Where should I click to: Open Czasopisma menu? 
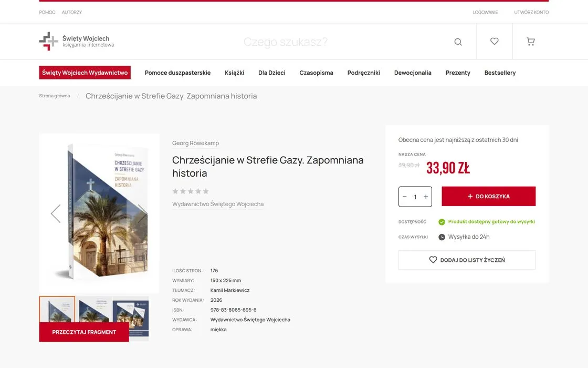[x=316, y=73]
